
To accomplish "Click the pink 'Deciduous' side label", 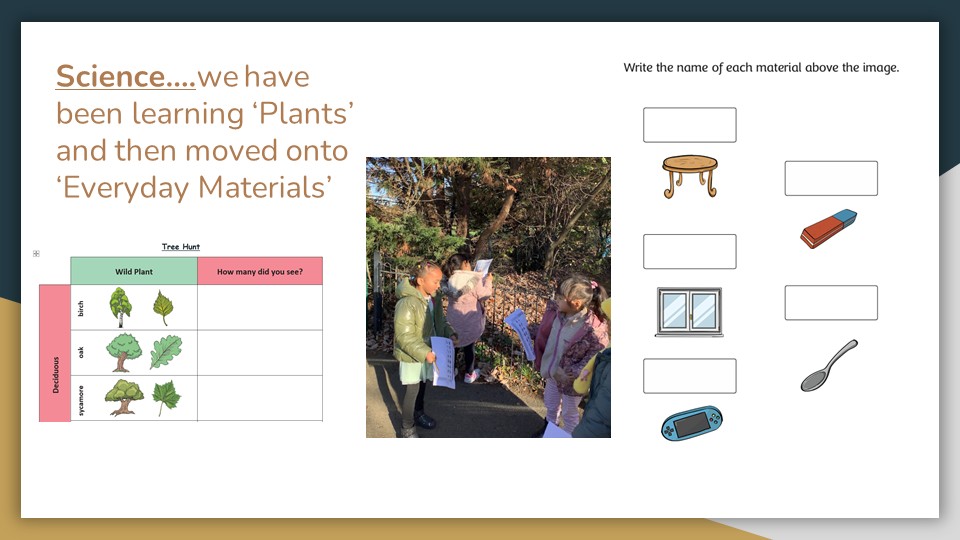I will point(55,353).
